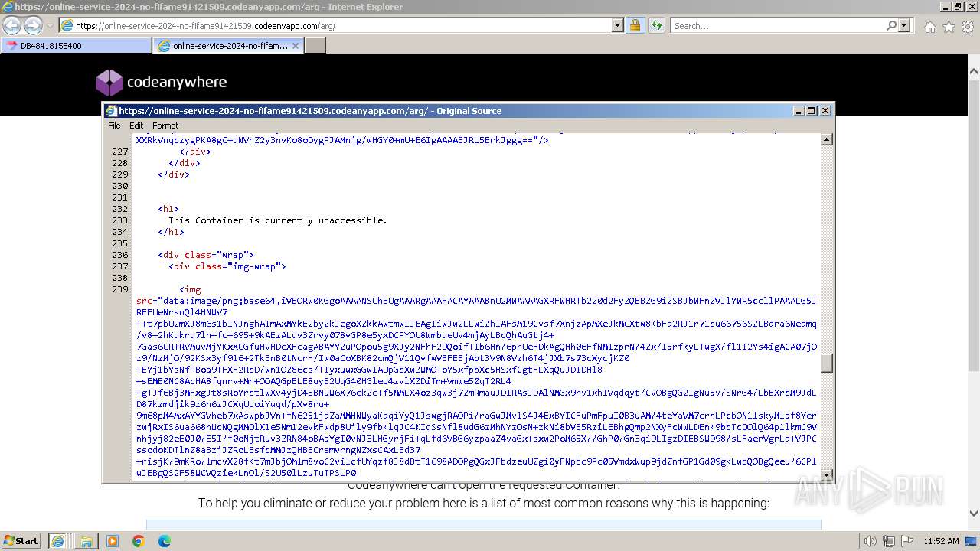Click the most common reasons sentence
The width and height of the screenshot is (980, 551).
point(484,503)
